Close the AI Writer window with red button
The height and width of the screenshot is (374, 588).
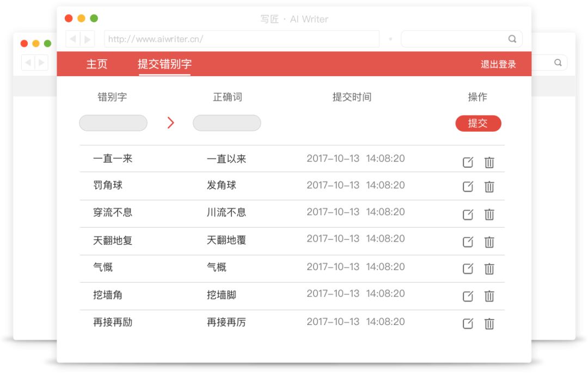[69, 19]
